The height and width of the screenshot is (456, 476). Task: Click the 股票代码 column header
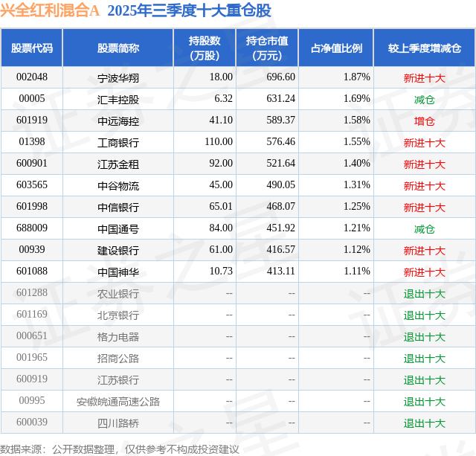pyautogui.click(x=32, y=48)
